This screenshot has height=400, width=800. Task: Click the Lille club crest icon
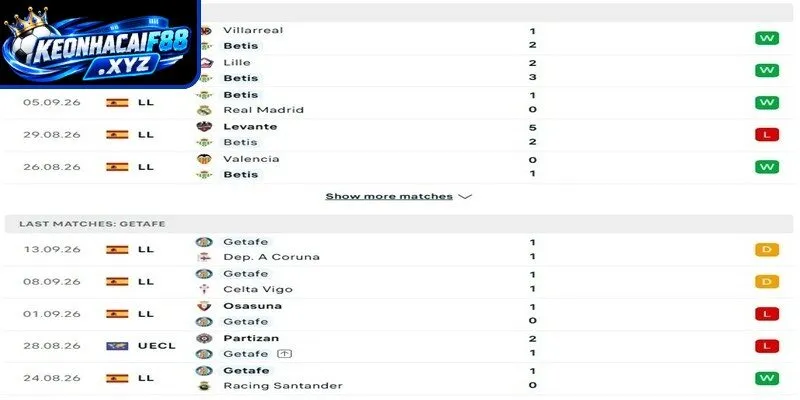point(206,62)
